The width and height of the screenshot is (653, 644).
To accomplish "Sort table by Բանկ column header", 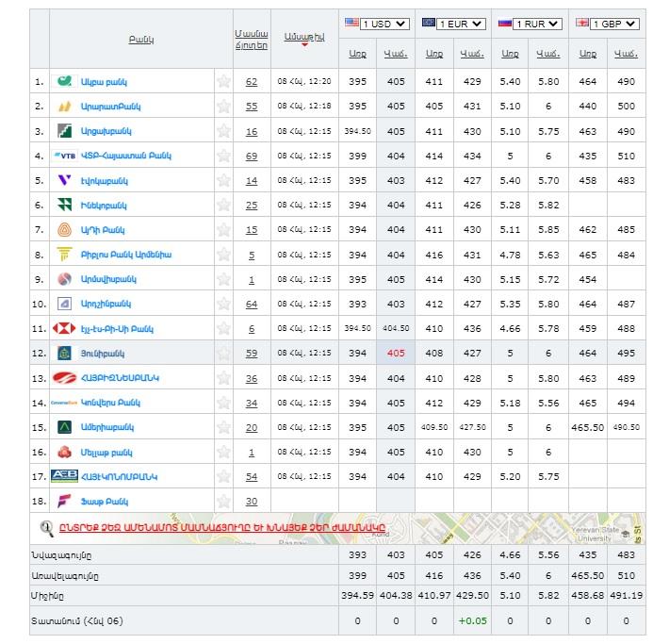I will pyautogui.click(x=141, y=39).
